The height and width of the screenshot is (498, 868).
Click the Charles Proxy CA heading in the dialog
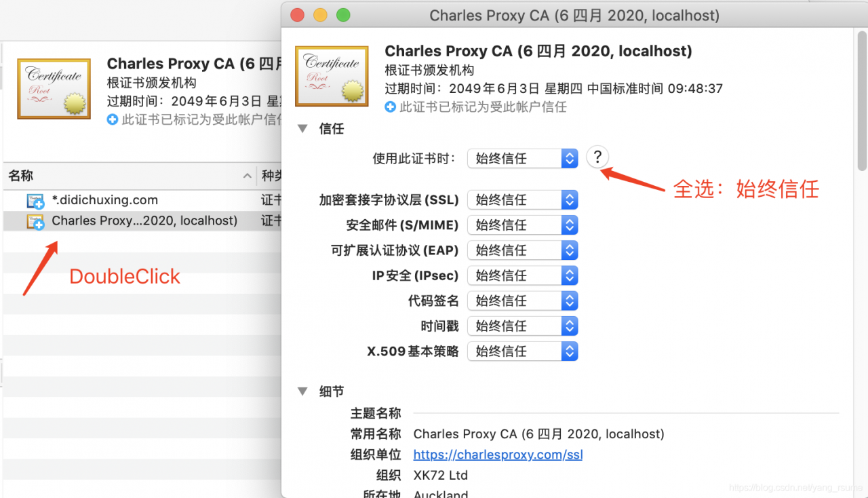click(x=538, y=51)
